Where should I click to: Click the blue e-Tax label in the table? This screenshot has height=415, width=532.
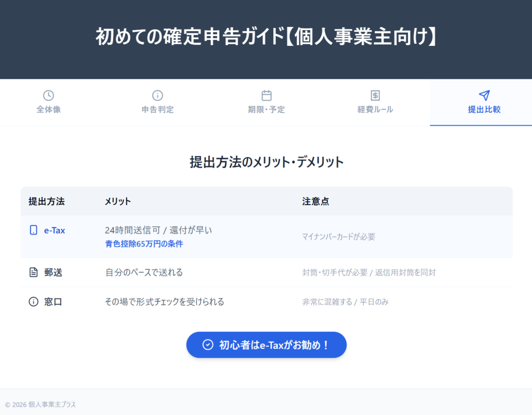[x=54, y=230]
